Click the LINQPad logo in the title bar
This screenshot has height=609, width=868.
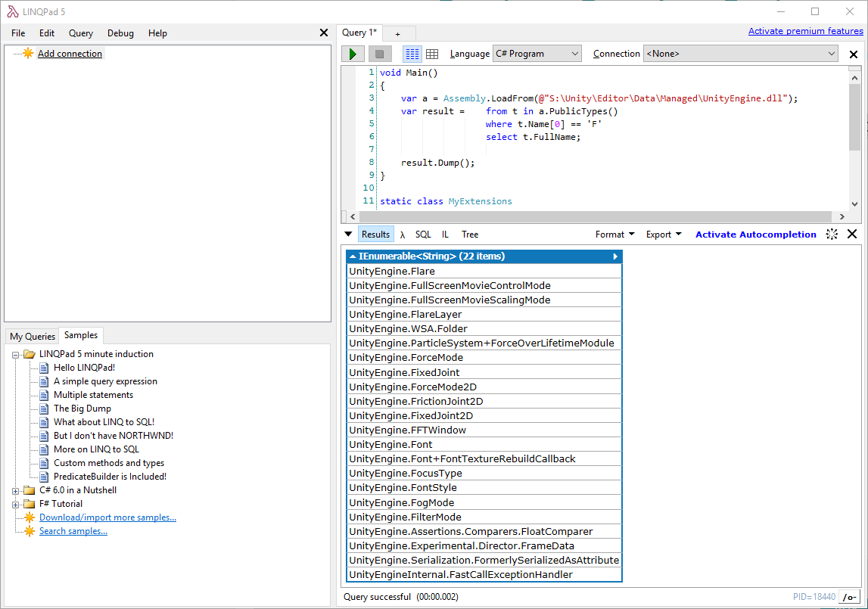(x=11, y=11)
